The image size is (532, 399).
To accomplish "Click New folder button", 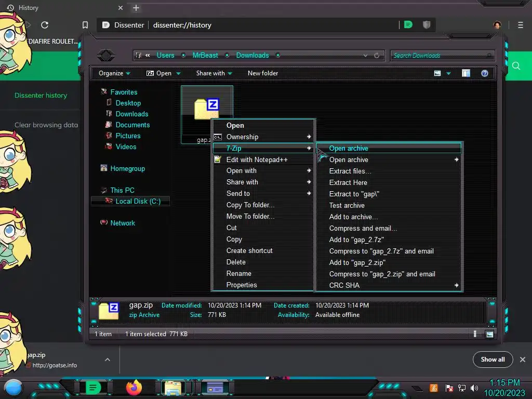I will coord(262,73).
